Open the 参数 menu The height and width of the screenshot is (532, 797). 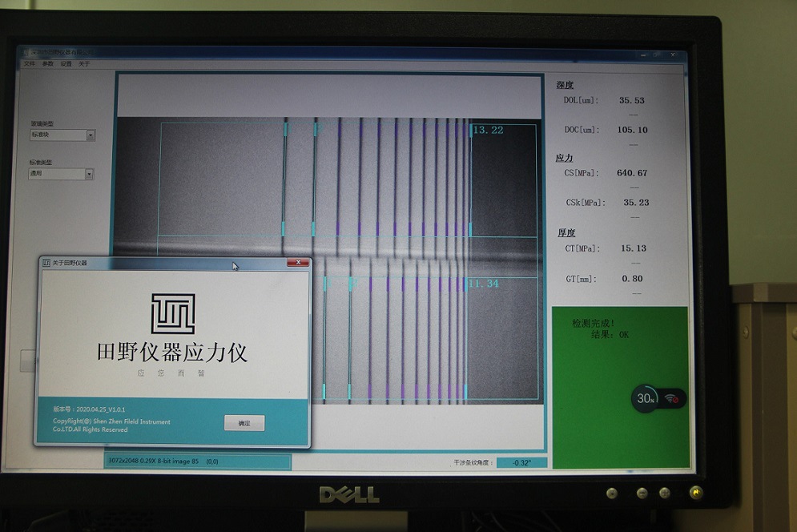[50, 62]
